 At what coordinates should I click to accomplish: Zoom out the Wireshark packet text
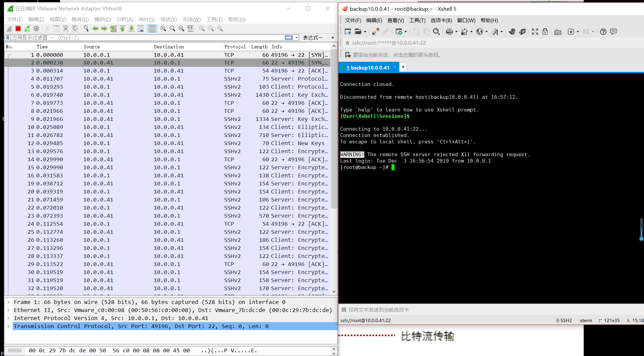(172, 29)
